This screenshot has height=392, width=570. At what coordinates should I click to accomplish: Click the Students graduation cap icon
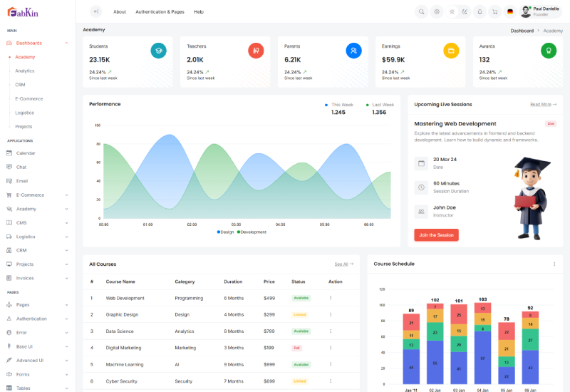coord(158,51)
